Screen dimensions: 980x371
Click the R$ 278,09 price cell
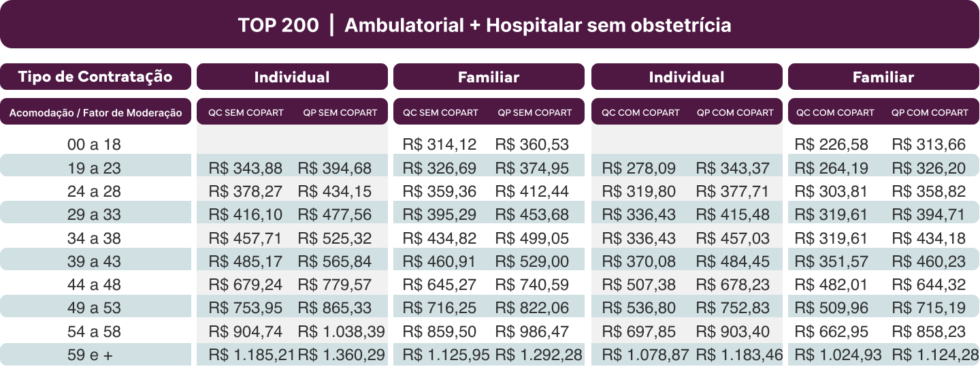(639, 167)
